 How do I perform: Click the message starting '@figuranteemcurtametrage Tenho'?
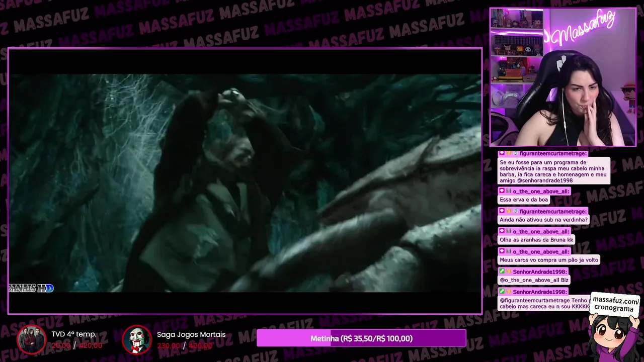pyautogui.click(x=544, y=303)
